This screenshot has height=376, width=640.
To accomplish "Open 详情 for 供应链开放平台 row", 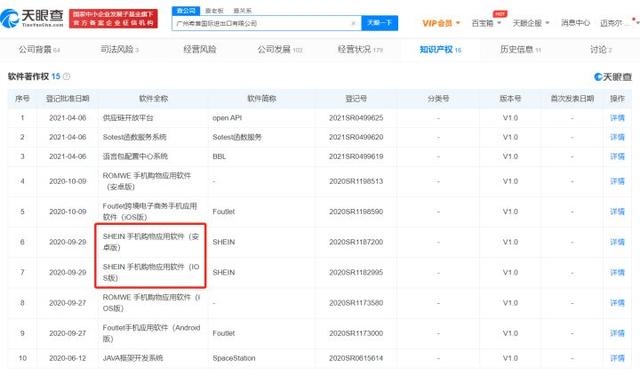I will 617,118.
